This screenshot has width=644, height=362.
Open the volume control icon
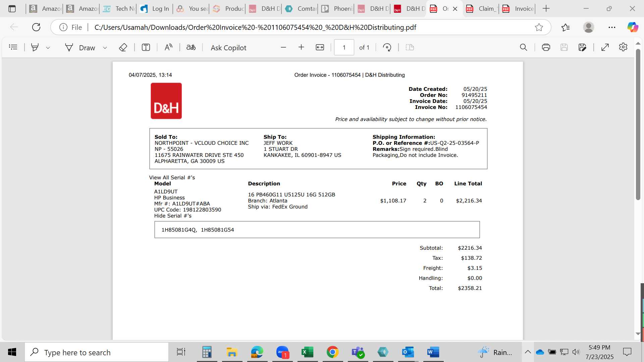(576, 352)
